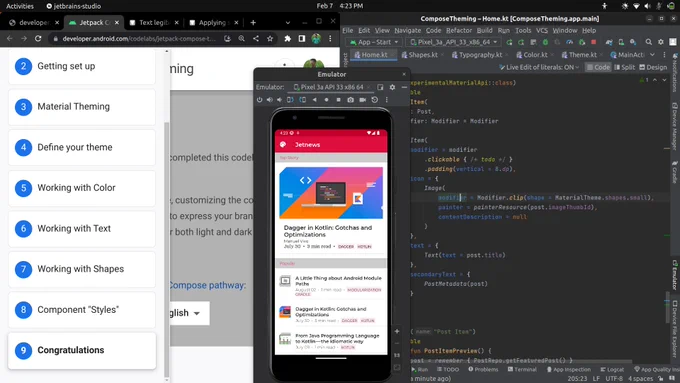The height and width of the screenshot is (383, 680).
Task: Take emulator screenshot with camera icon
Action: coord(350,100)
